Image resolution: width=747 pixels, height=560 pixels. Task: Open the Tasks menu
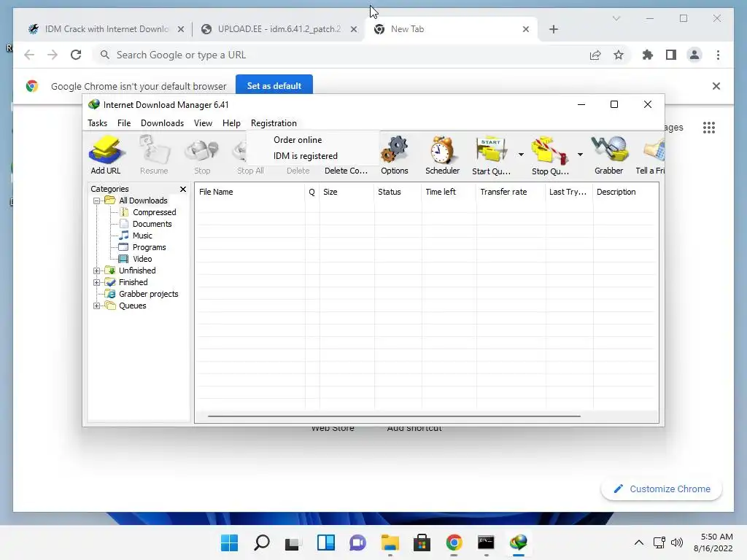tap(97, 122)
